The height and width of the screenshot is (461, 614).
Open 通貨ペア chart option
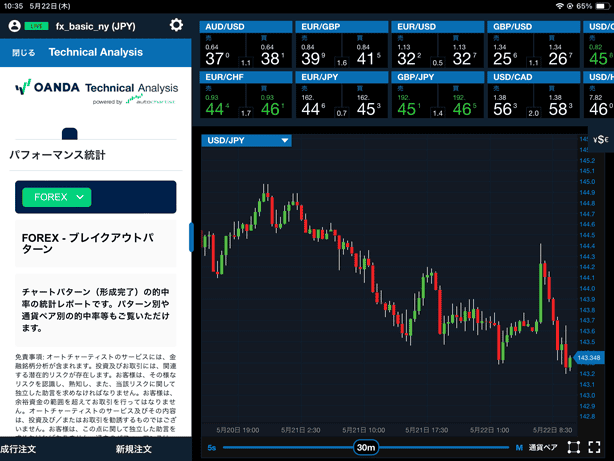(543, 447)
